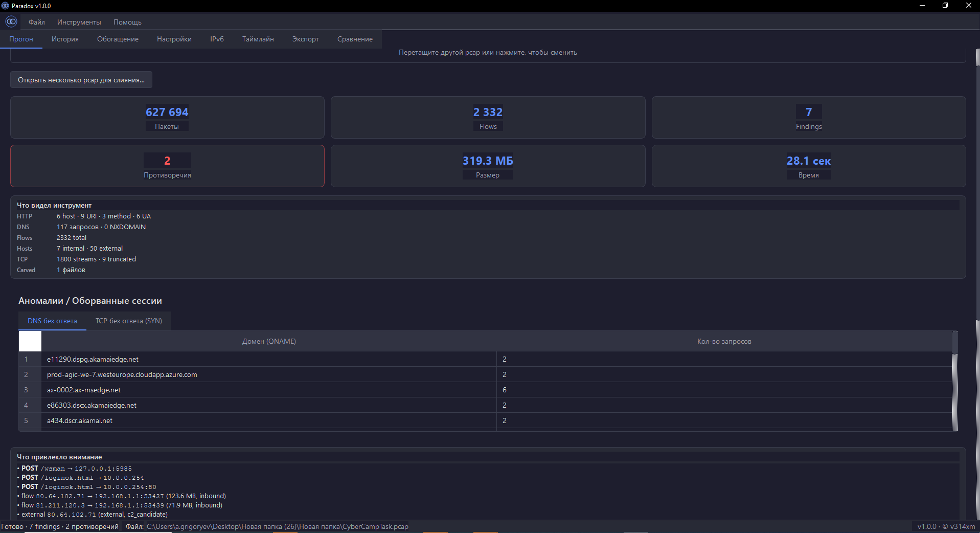
Task: Switch to the История tab
Action: tap(65, 39)
